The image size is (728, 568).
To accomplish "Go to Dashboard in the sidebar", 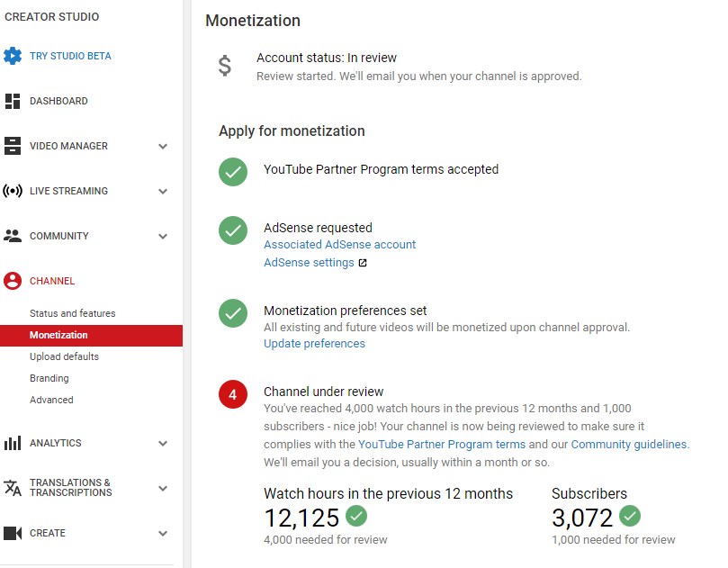I will [x=58, y=101].
